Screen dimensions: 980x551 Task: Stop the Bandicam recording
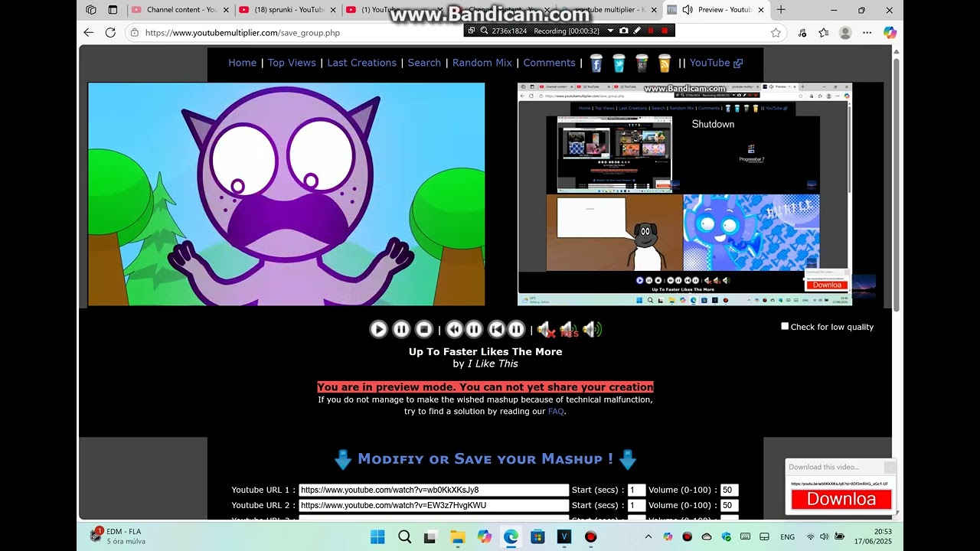(x=665, y=31)
